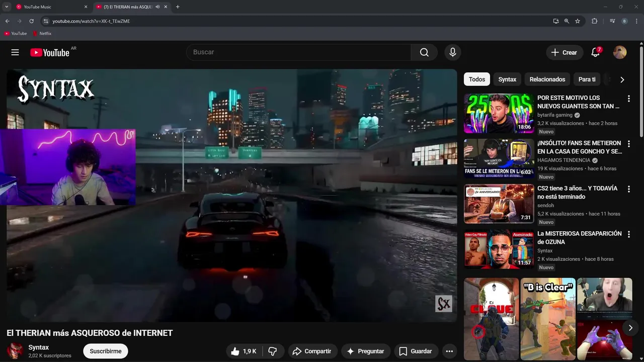Close the YouTube Music tab
The image size is (644, 362).
(86, 7)
